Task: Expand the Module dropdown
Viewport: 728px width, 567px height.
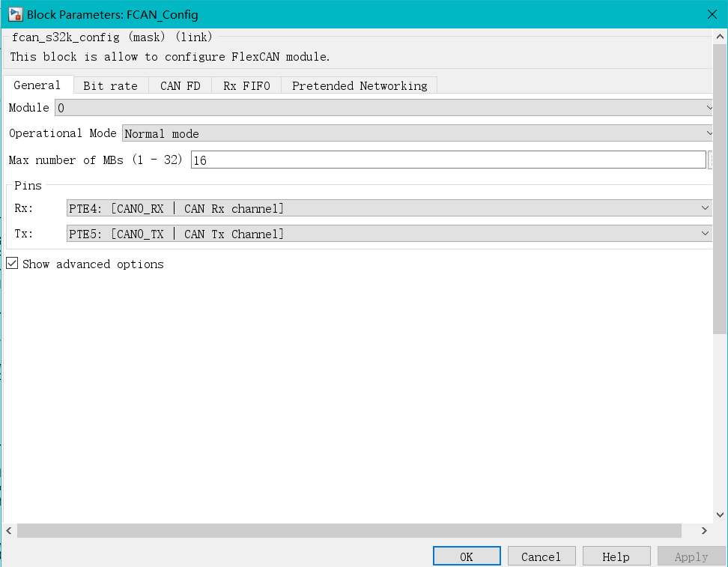Action: (383, 108)
